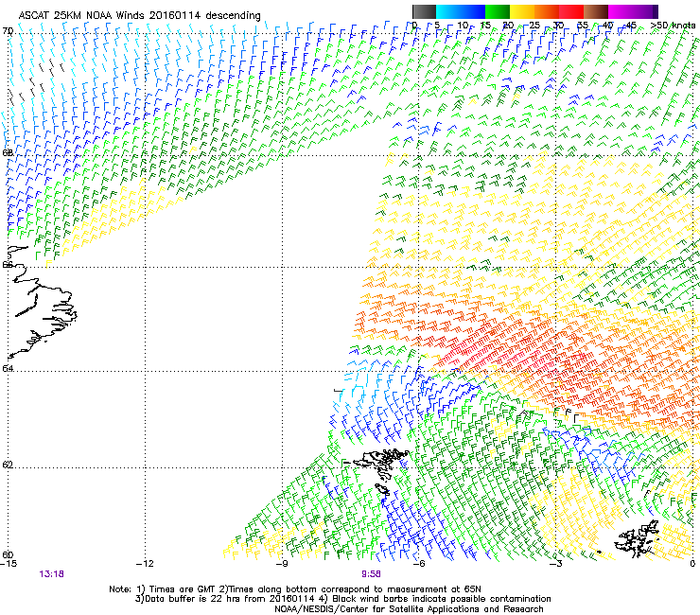Click the legend label '45'
This screenshot has width=700, height=615.
(630, 26)
